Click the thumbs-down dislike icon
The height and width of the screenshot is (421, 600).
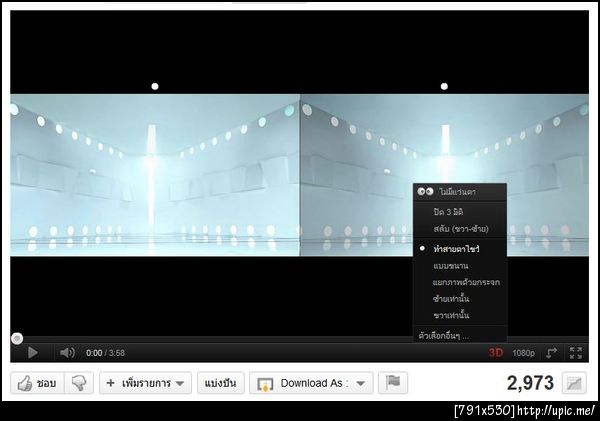click(x=79, y=383)
